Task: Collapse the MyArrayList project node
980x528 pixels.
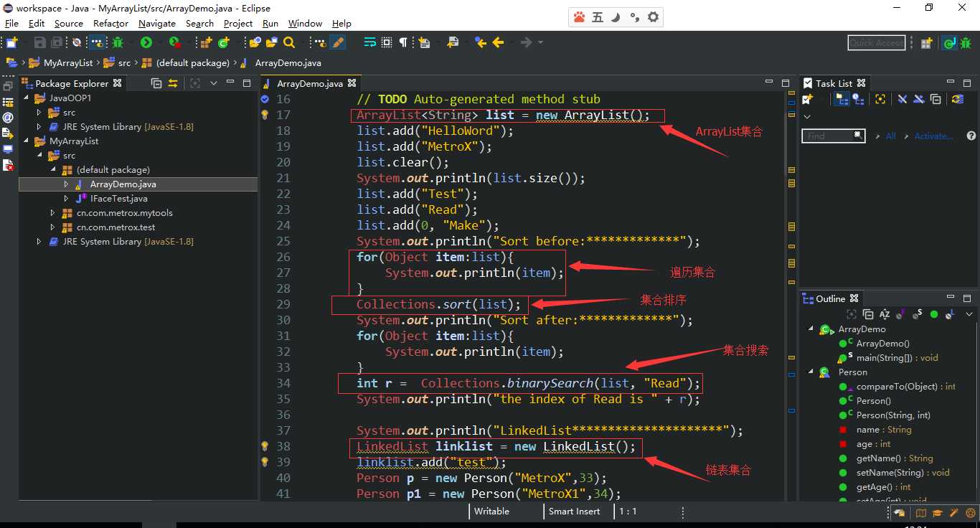Action: [x=27, y=141]
